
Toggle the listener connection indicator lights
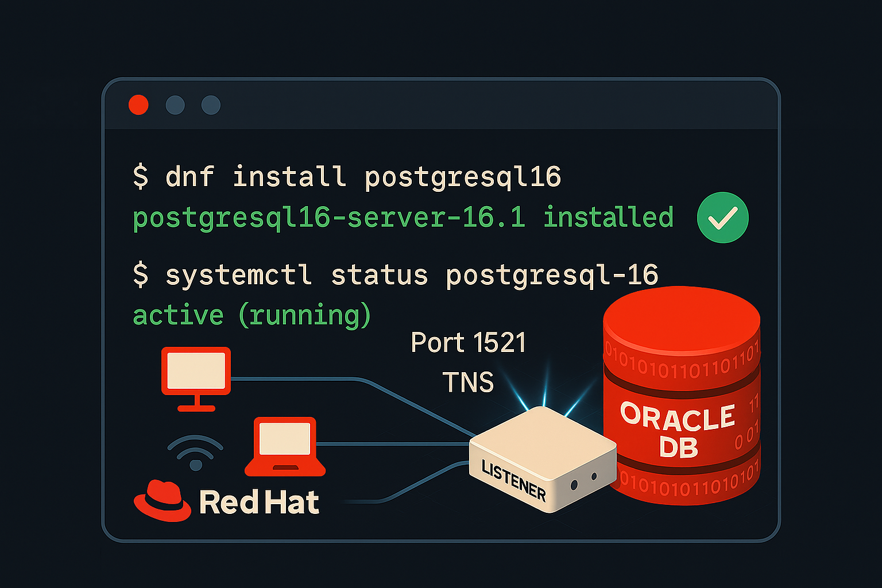tap(583, 482)
